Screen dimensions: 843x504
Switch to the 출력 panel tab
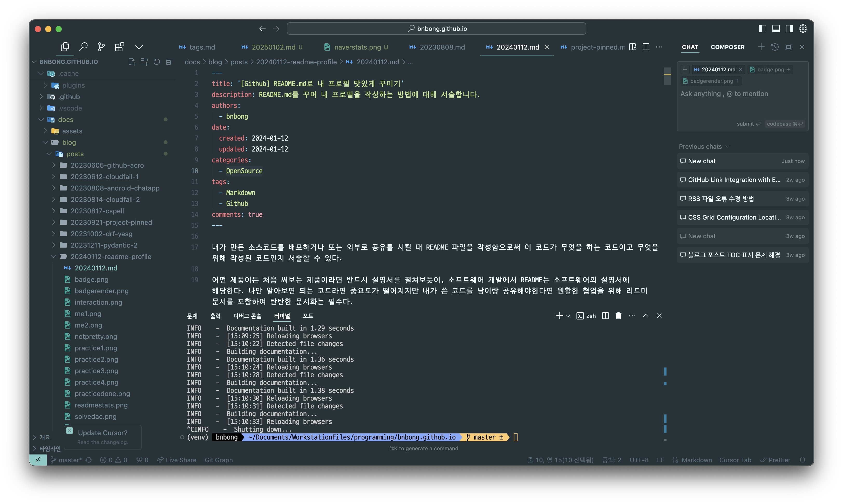coord(215,316)
